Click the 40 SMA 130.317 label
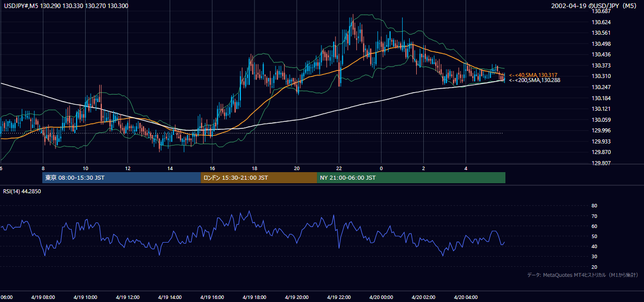 click(533, 75)
